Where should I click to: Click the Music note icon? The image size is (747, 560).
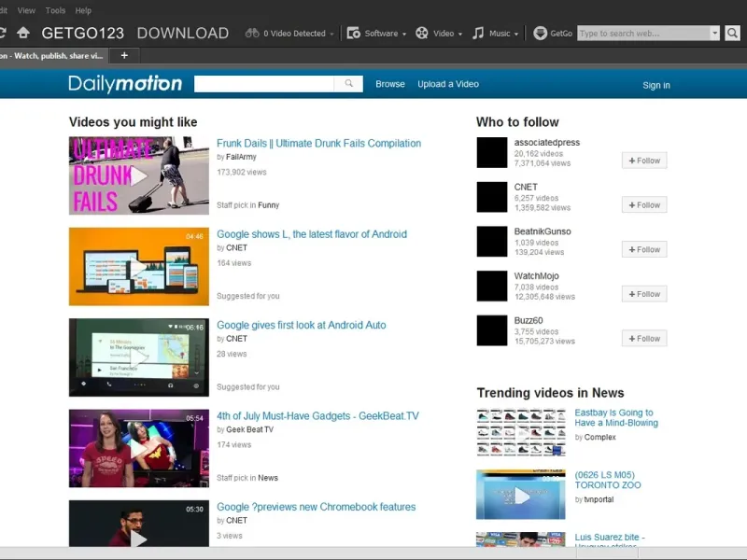(x=478, y=34)
